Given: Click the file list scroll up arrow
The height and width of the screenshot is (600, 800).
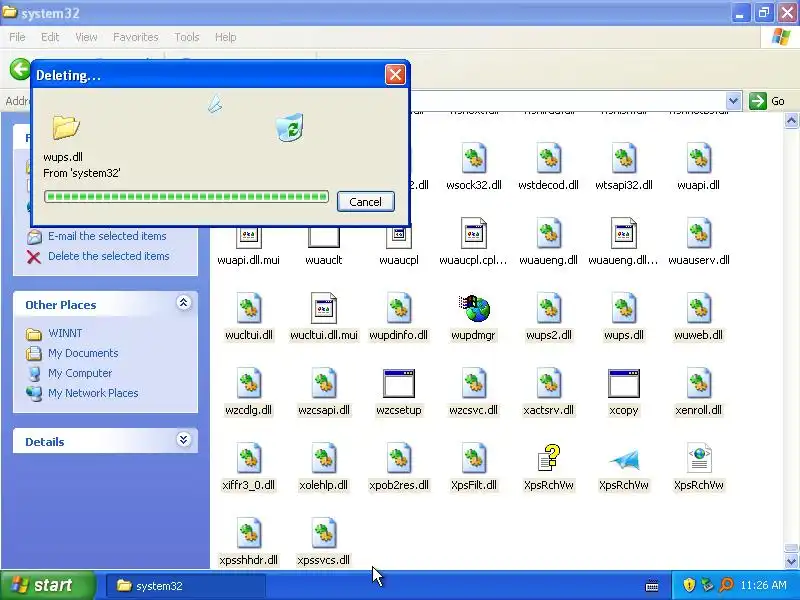Looking at the screenshot, I should pos(791,120).
